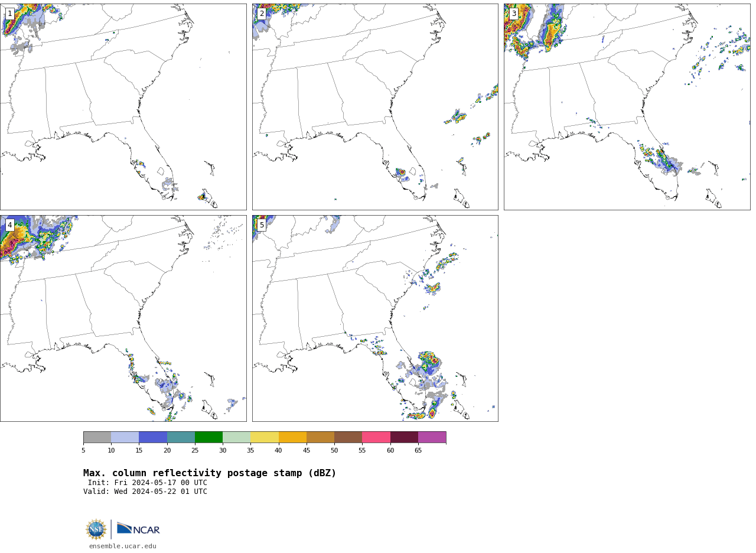
Task: Click the light blue 10-15 dBZ swatch
Action: (125, 437)
